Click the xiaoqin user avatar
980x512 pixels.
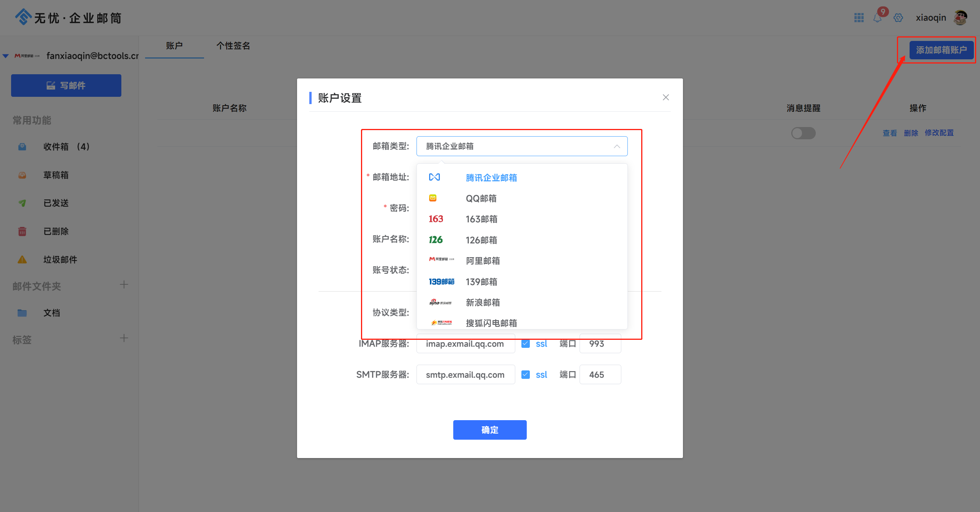960,18
